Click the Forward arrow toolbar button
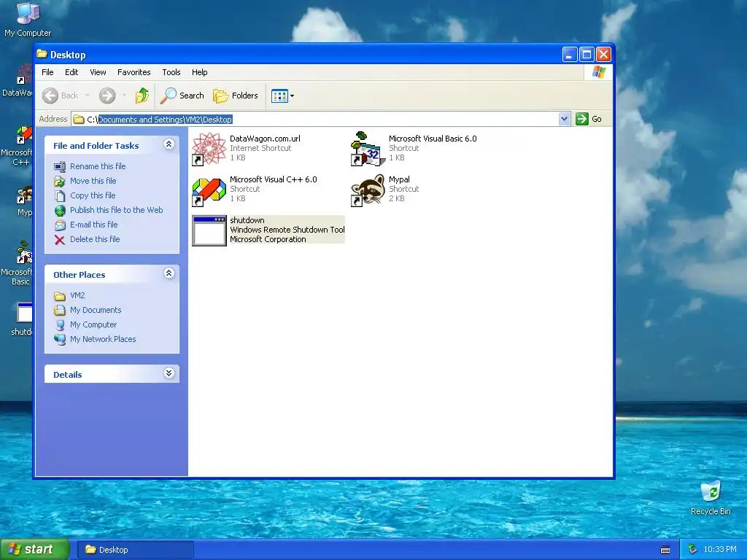This screenshot has height=560, width=747. click(x=107, y=96)
